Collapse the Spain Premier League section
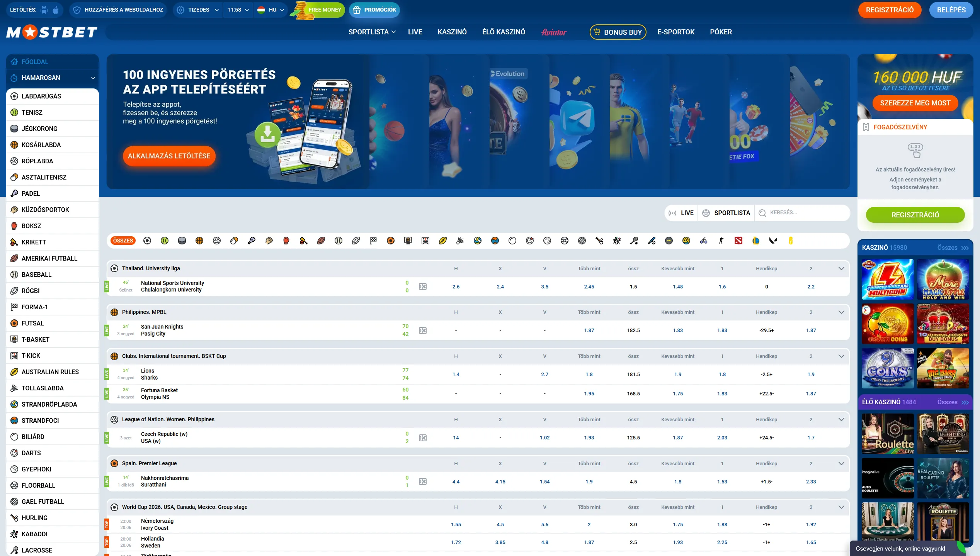The width and height of the screenshot is (980, 556). pyautogui.click(x=841, y=463)
